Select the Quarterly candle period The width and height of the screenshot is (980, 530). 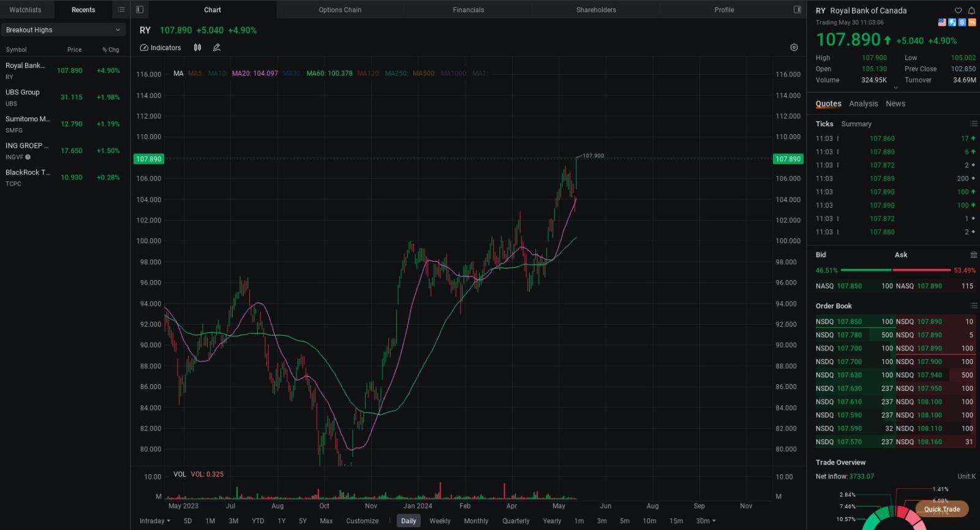[516, 521]
